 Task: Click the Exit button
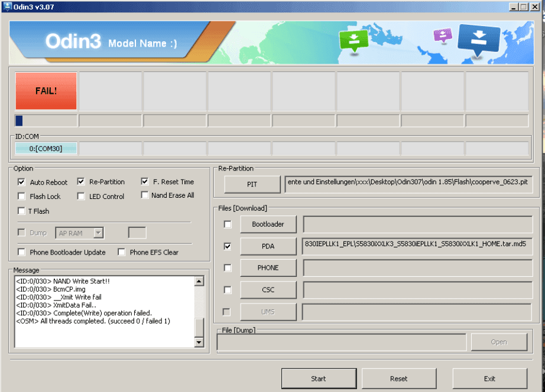pyautogui.click(x=490, y=378)
